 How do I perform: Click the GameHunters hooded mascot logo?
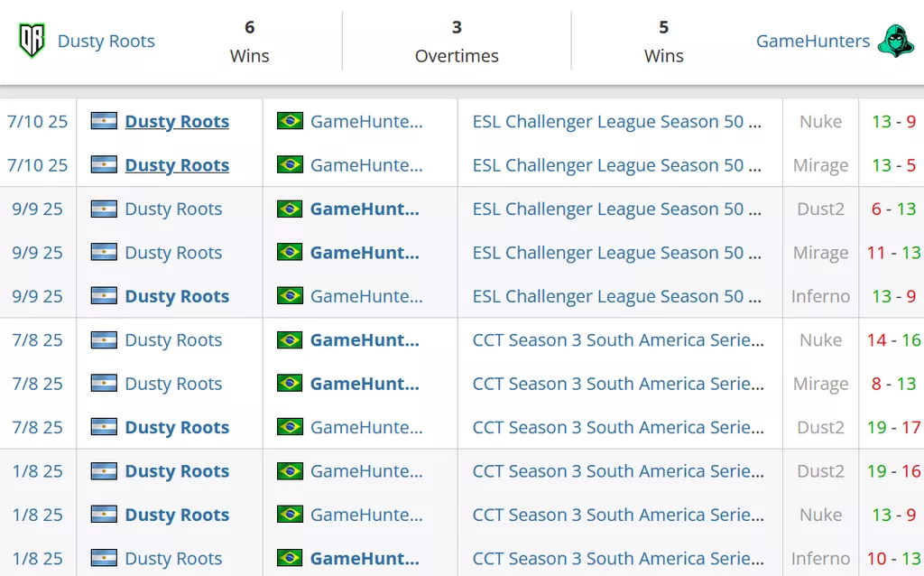click(895, 41)
